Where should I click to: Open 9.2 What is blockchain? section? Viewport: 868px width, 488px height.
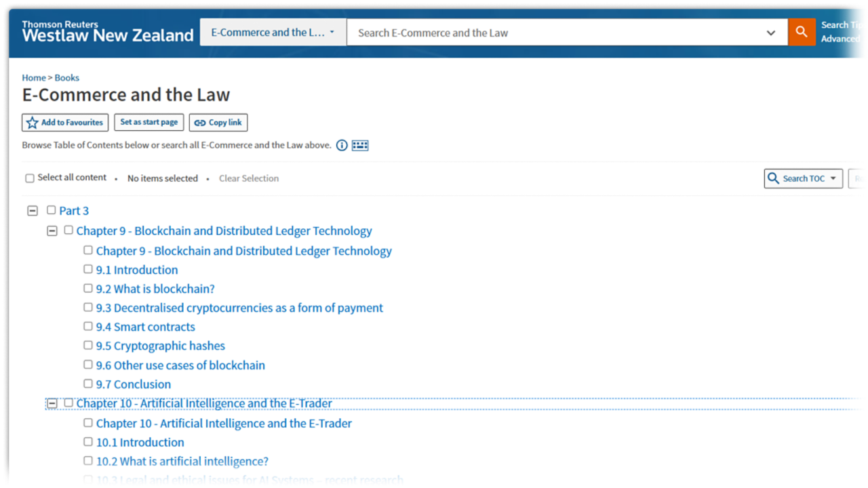pyautogui.click(x=155, y=289)
